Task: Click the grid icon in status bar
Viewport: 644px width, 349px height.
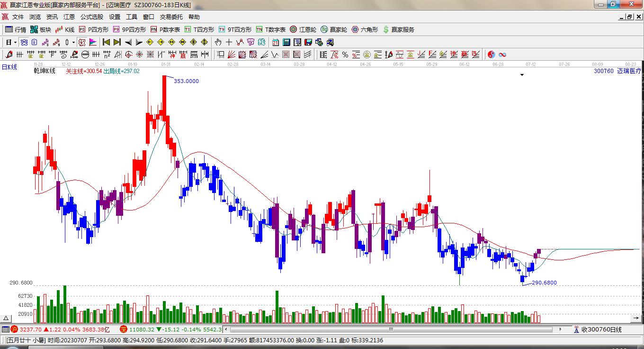Action: 5,330
